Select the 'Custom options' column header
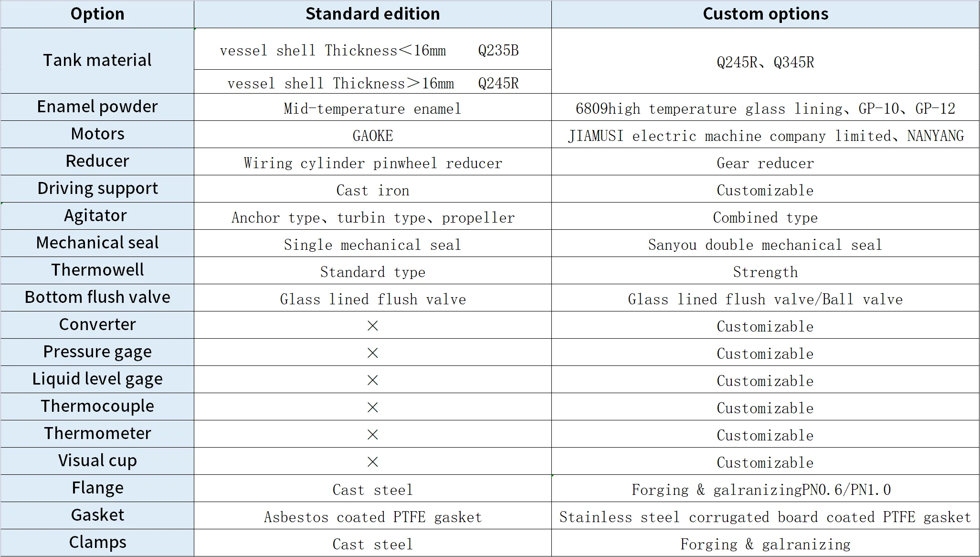 click(x=765, y=14)
